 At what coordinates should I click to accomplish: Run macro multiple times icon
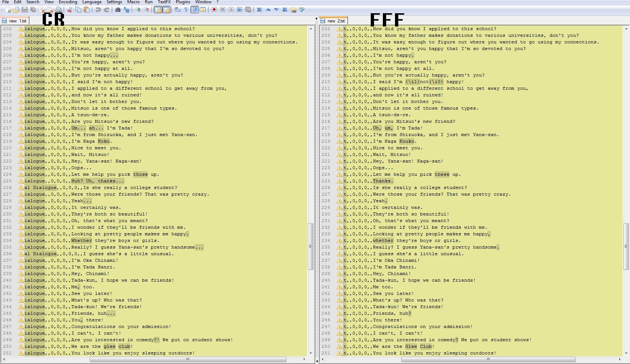pos(239,10)
